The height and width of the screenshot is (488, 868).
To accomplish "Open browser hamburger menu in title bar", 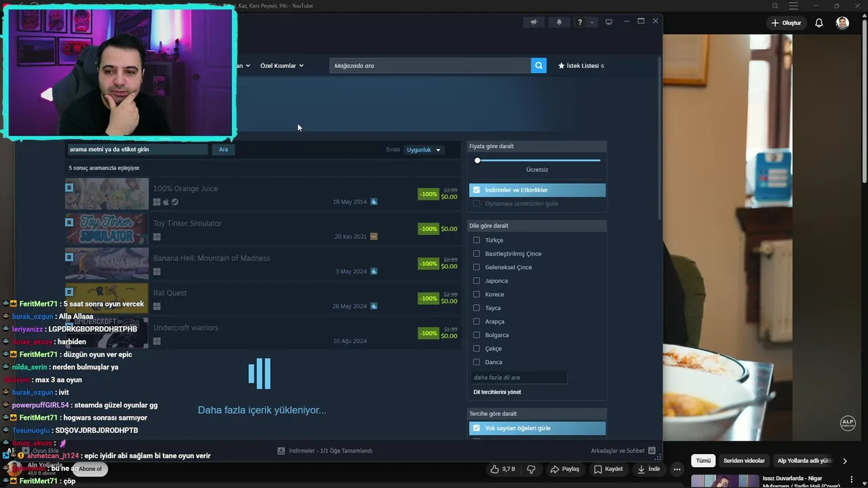I will [793, 6].
